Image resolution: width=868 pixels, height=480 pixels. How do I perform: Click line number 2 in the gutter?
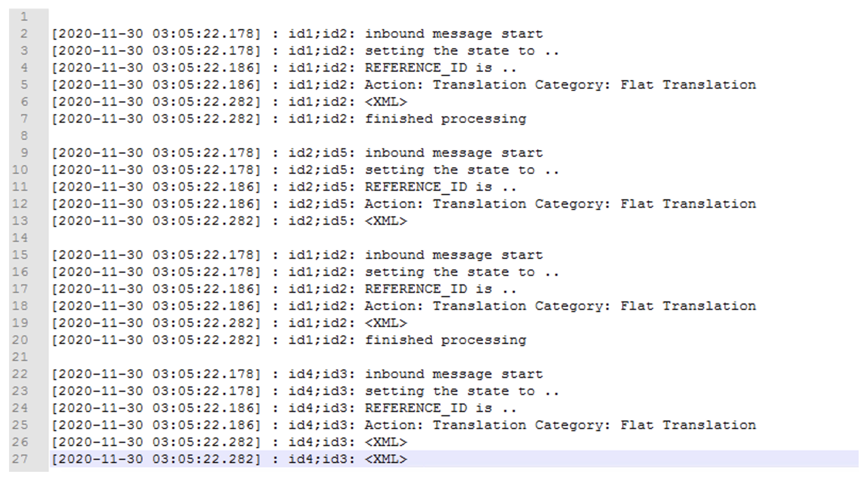tap(24, 34)
